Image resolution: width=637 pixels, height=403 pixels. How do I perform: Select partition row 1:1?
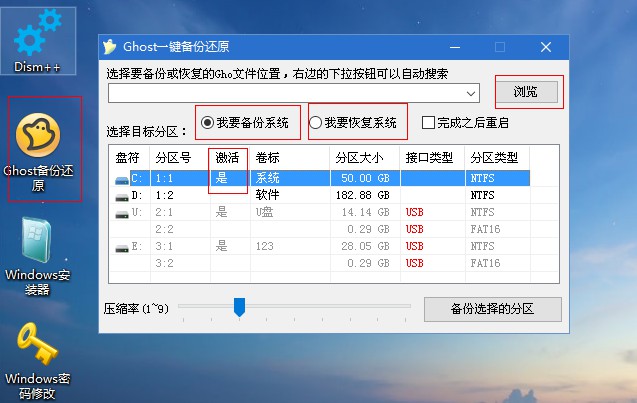(x=320, y=178)
